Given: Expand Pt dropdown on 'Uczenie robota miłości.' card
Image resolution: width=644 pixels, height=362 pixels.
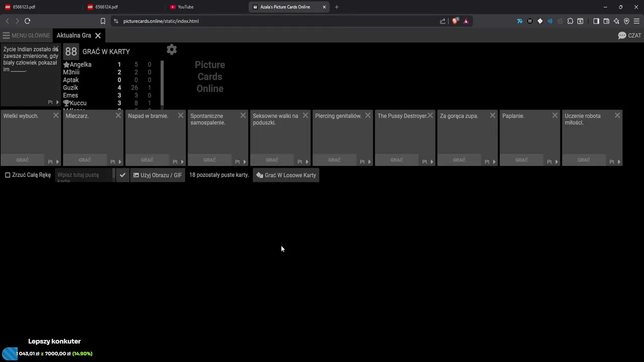Looking at the screenshot, I should pyautogui.click(x=615, y=162).
